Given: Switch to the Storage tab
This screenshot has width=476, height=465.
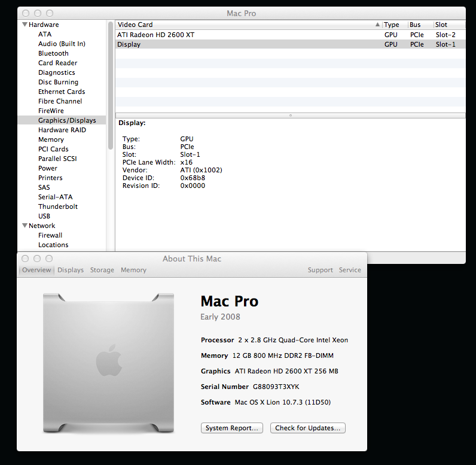Looking at the screenshot, I should [102, 270].
